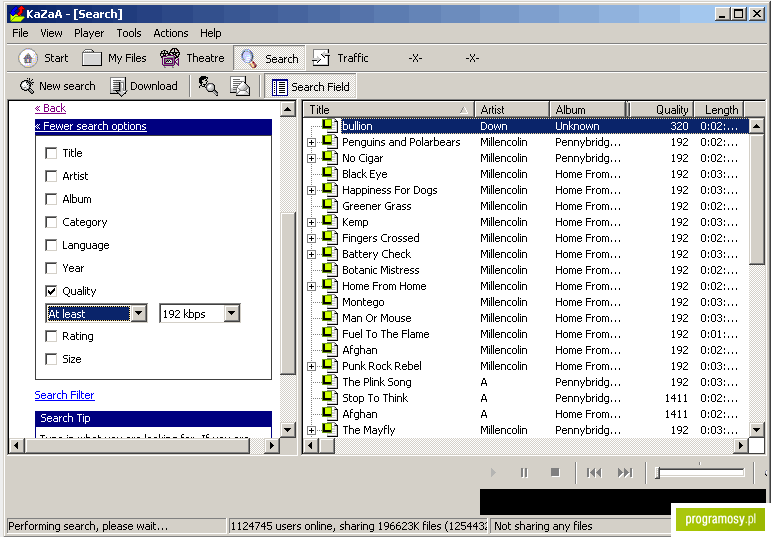Enable the Year checkbox
This screenshot has width=771, height=537.
(x=51, y=268)
